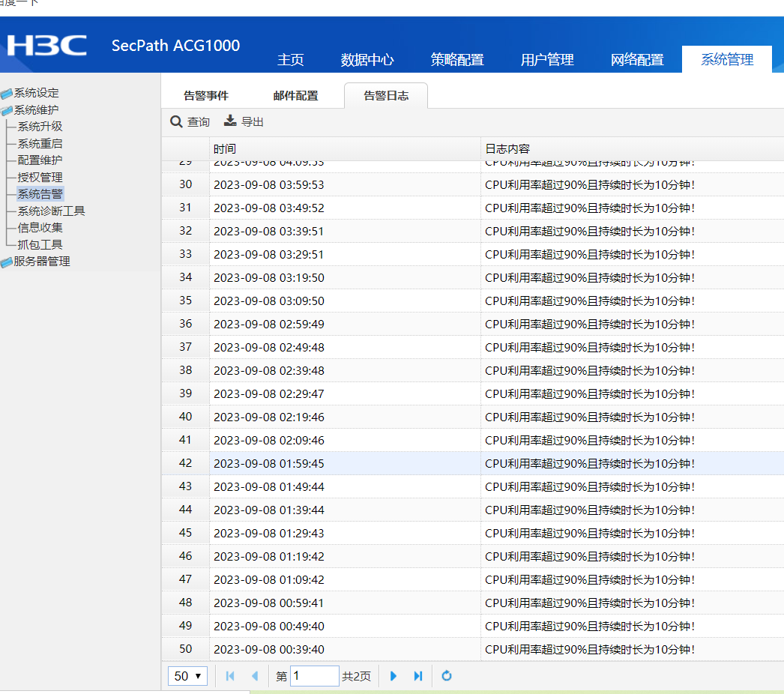The image size is (784, 694).
Task: Select row 42 timestamp 2023-09-08 01:59:45
Action: tap(269, 464)
